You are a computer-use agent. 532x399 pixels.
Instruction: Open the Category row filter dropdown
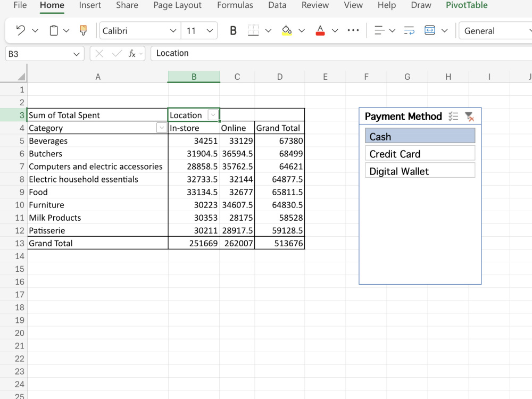pyautogui.click(x=162, y=128)
